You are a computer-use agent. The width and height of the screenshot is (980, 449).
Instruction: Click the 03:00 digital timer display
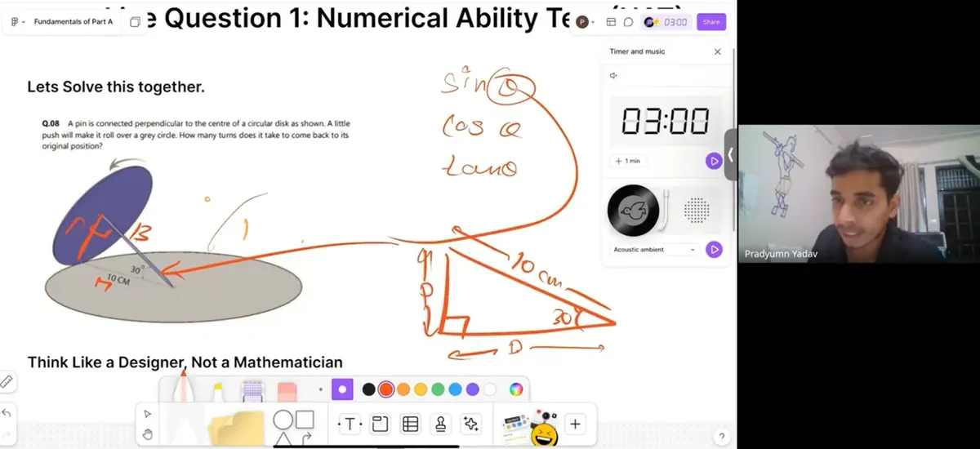coord(666,122)
